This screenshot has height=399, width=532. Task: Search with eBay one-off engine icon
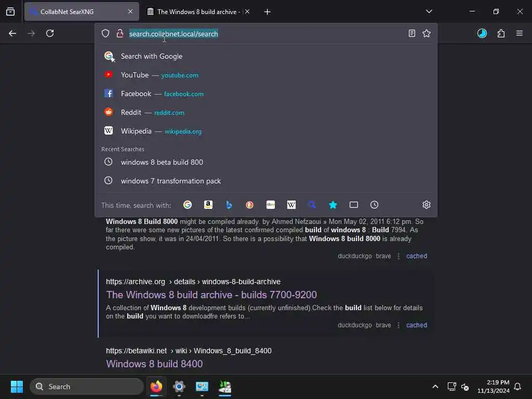270,205
